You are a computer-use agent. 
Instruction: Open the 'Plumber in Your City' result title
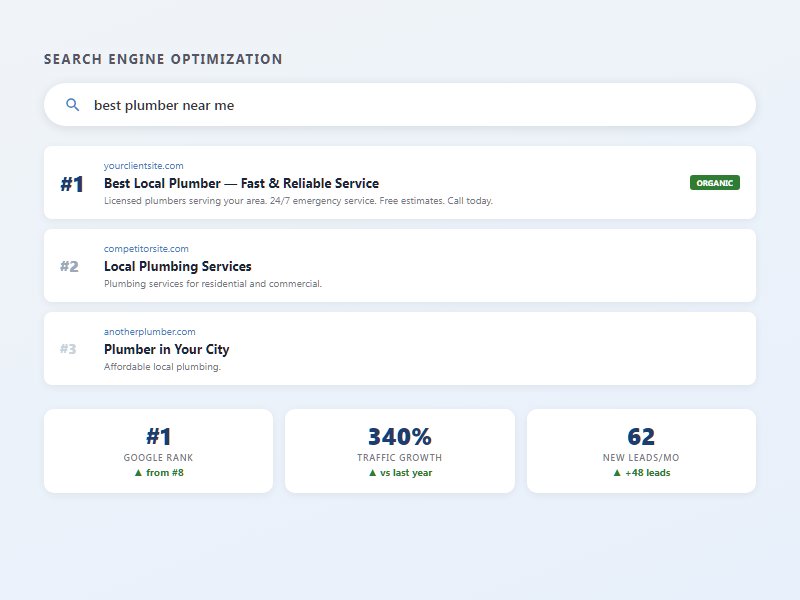pos(166,350)
